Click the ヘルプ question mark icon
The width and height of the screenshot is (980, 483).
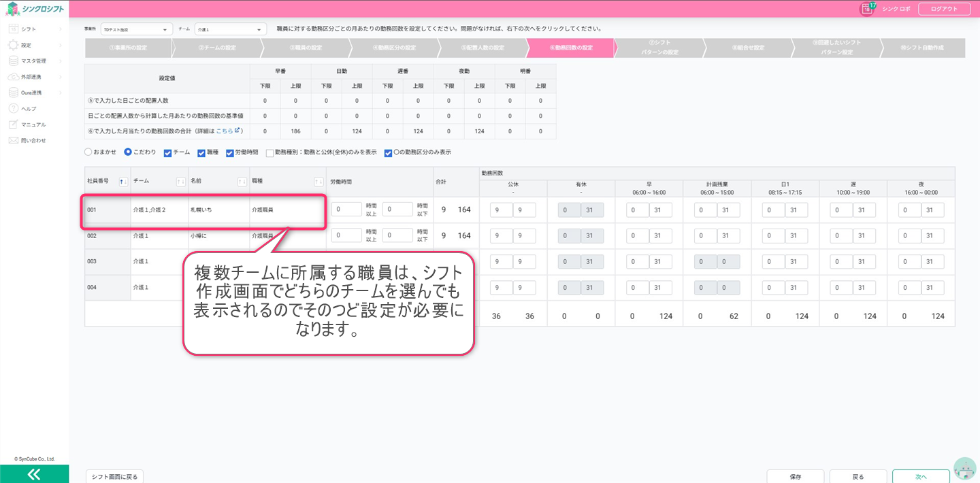click(13, 108)
